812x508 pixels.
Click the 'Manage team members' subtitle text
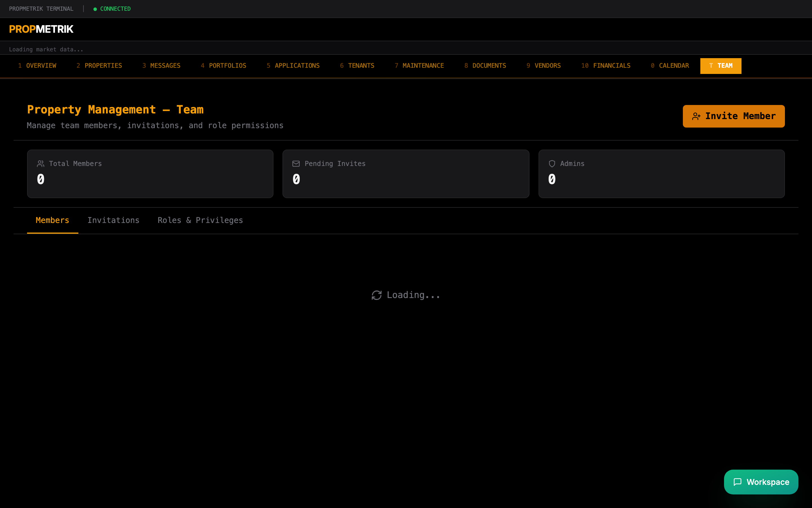[155, 126]
